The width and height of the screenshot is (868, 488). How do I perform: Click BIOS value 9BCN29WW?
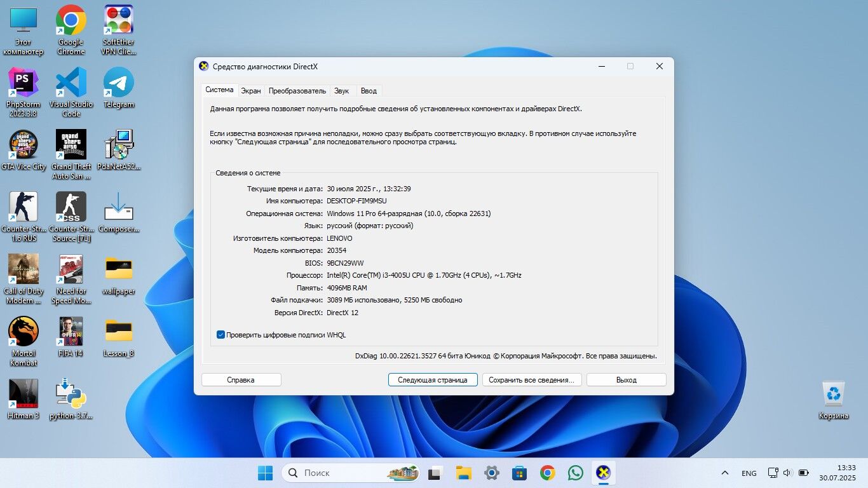pos(345,263)
